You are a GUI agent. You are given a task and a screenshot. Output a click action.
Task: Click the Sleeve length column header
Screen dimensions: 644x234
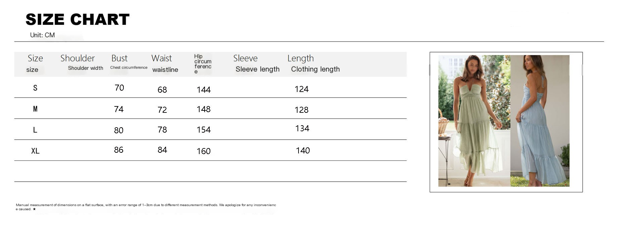click(256, 63)
